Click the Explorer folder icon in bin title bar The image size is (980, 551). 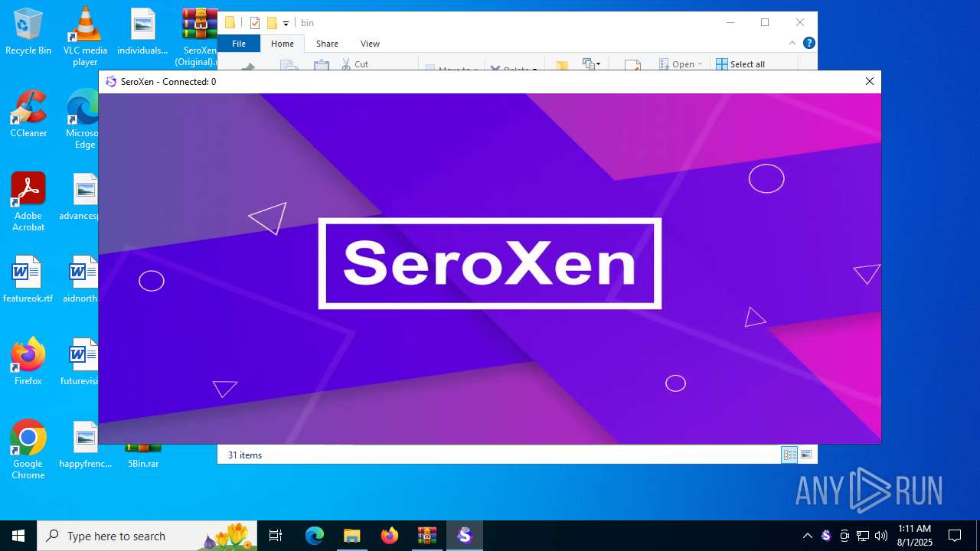pyautogui.click(x=230, y=23)
